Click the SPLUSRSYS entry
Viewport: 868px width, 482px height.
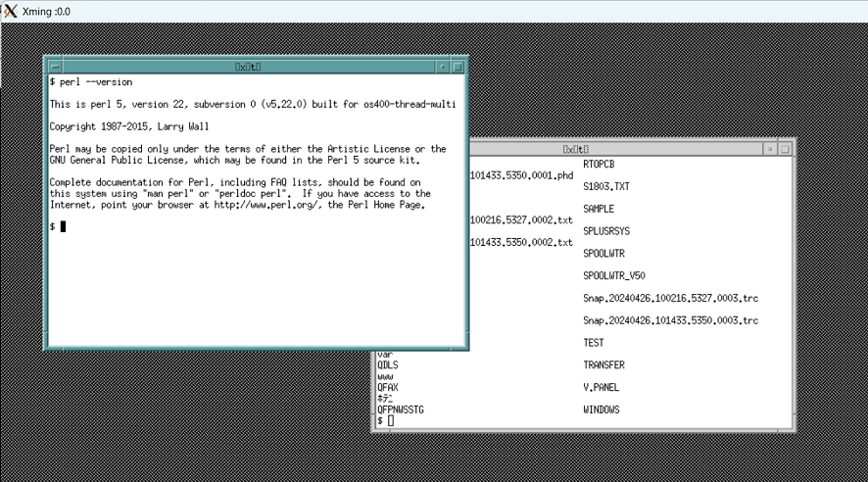tap(606, 231)
